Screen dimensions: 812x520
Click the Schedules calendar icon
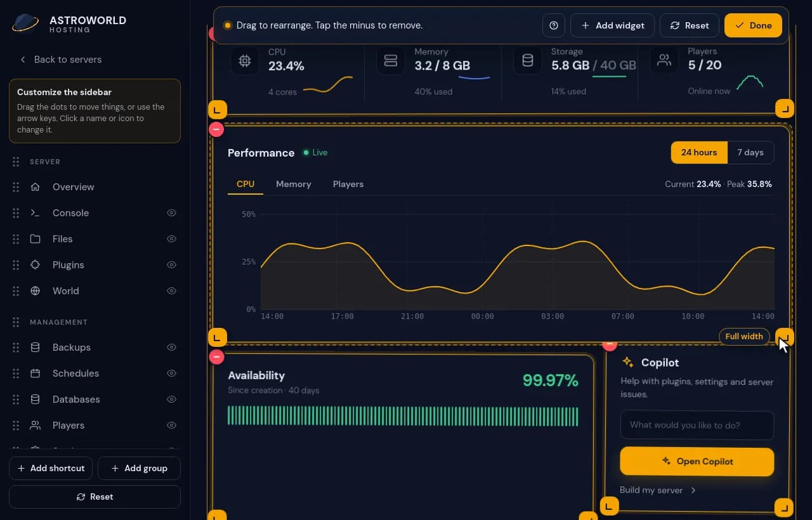tap(36, 374)
